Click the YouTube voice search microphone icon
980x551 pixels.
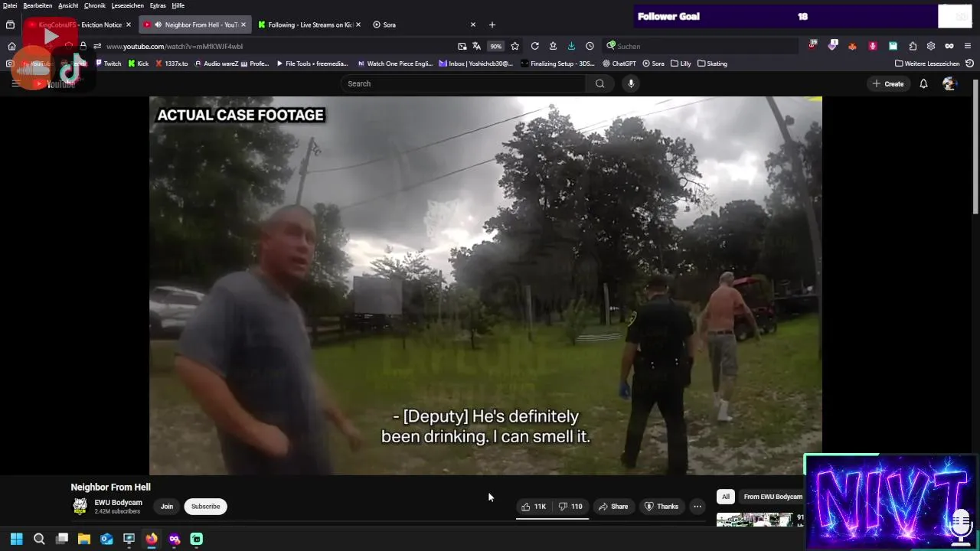pyautogui.click(x=631, y=83)
